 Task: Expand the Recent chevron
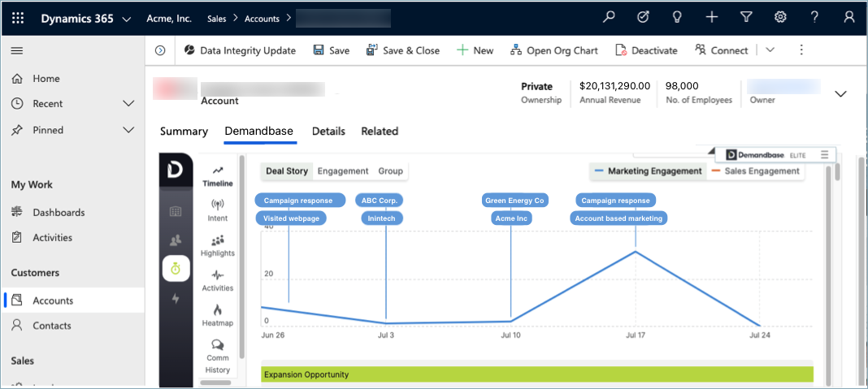click(128, 103)
